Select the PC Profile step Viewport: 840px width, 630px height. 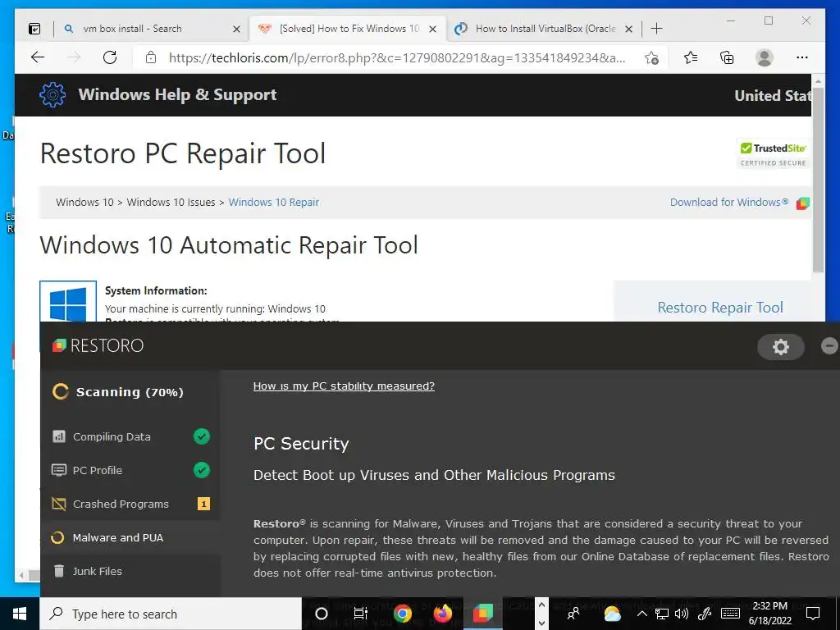pyautogui.click(x=130, y=470)
